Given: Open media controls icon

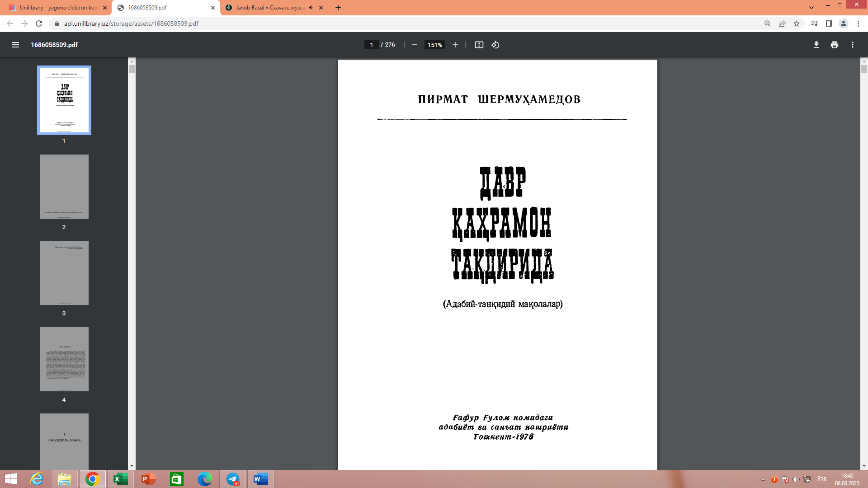Looking at the screenshot, I should [x=814, y=23].
